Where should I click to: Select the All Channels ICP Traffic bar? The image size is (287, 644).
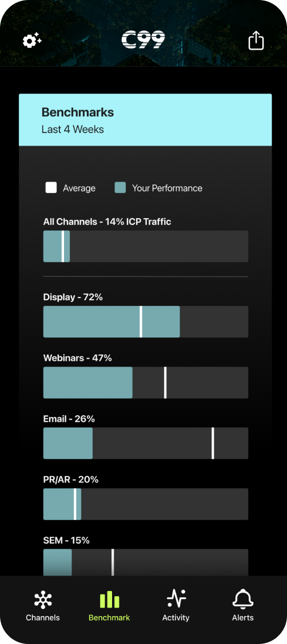click(x=146, y=247)
